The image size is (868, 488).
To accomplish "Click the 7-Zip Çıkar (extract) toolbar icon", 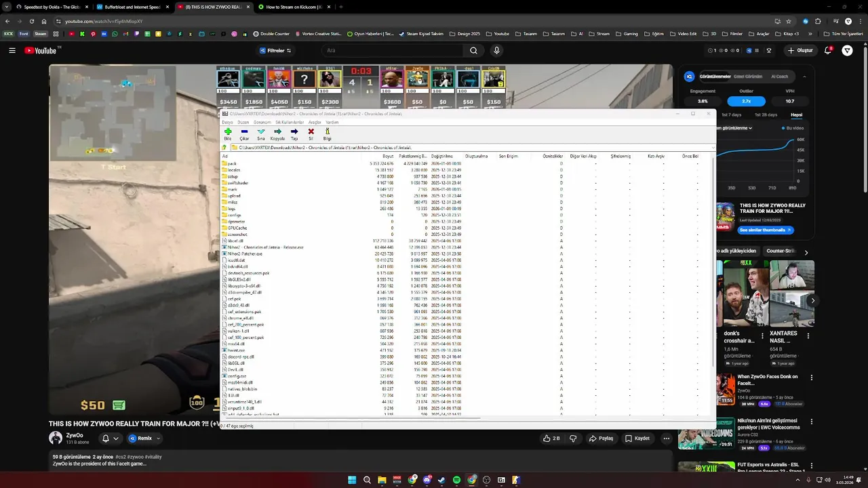I will tap(244, 131).
